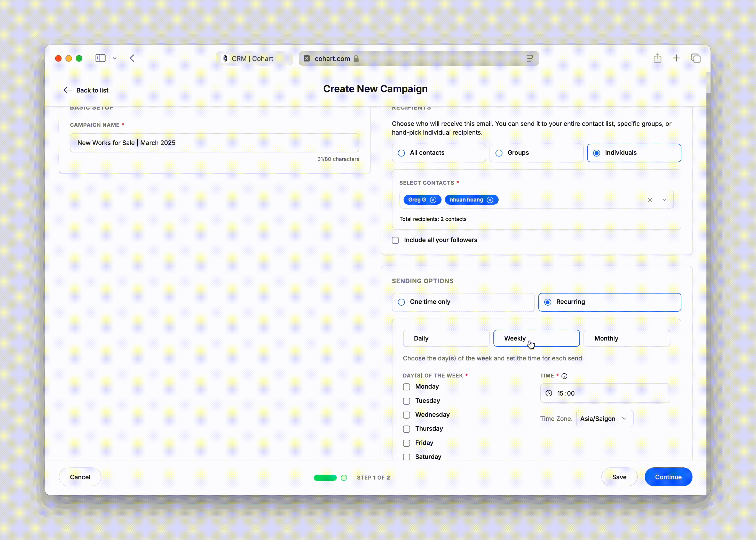Click the CRM | Cohart tab favicon
Image resolution: width=756 pixels, height=540 pixels.
225,59
